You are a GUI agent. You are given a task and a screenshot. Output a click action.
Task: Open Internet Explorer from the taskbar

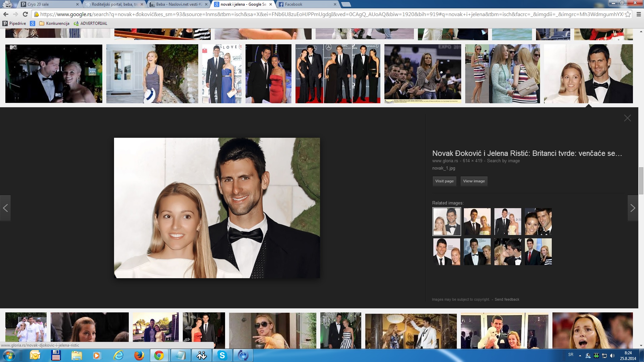118,355
